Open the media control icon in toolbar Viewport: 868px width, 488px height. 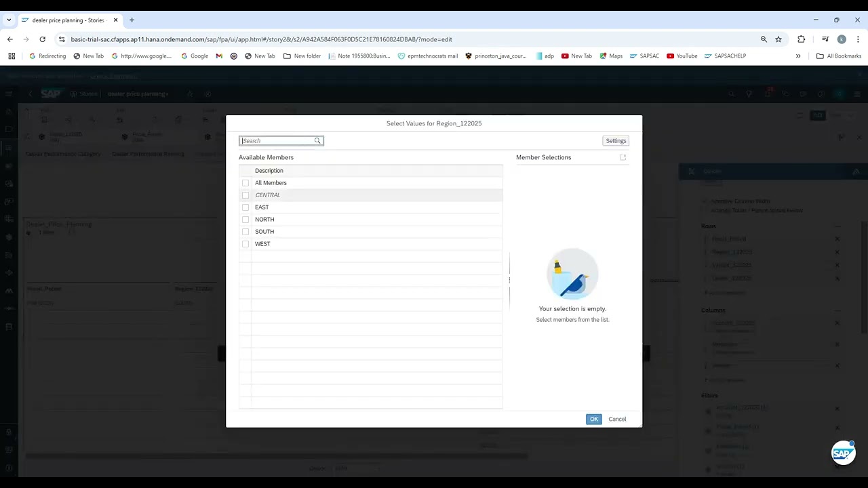pyautogui.click(x=825, y=39)
